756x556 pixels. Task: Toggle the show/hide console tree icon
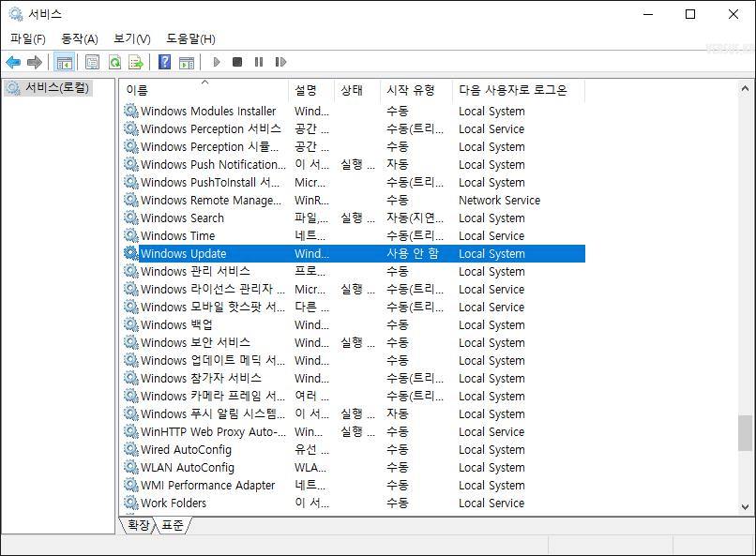(x=64, y=62)
